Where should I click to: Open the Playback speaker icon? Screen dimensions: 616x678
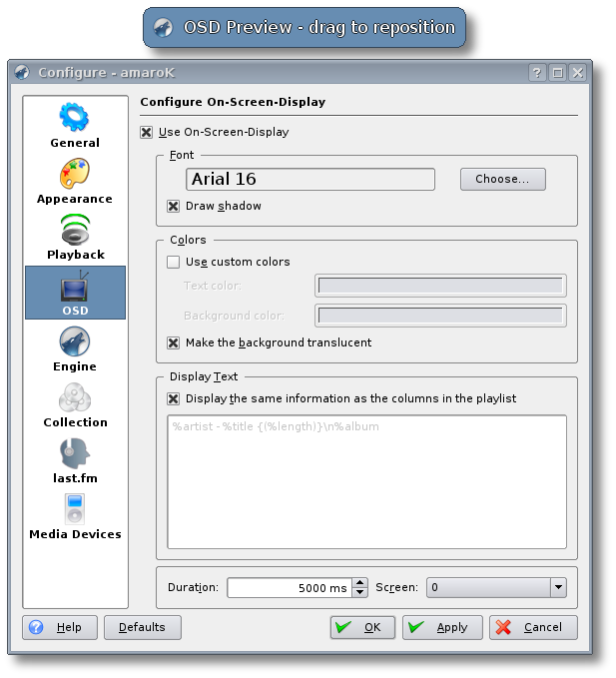(75, 230)
